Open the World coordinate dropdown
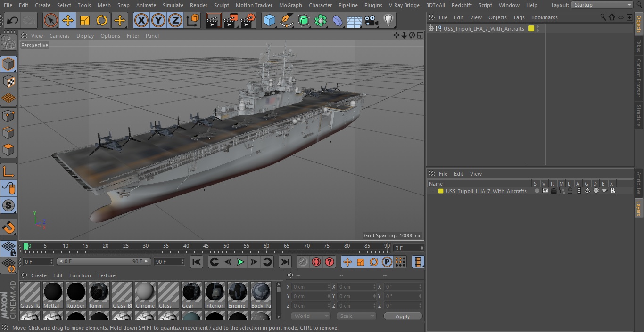Viewport: 644px width, 332px height. [310, 316]
